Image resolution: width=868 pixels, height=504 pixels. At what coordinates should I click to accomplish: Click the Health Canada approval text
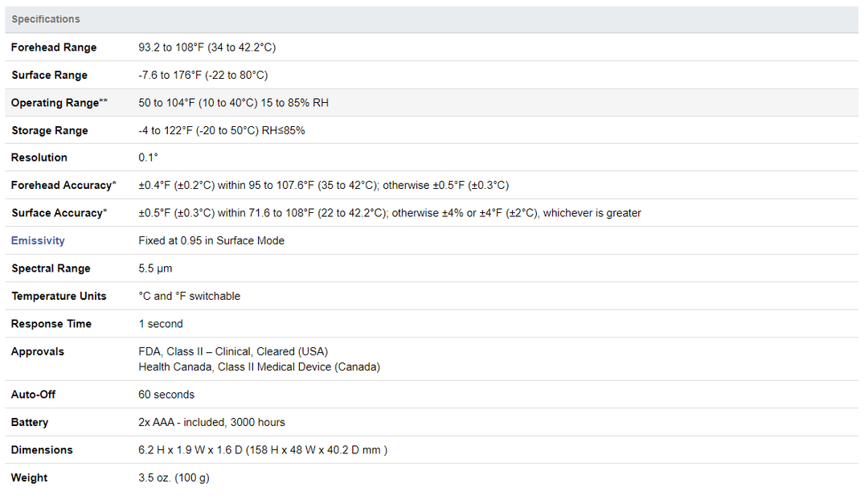click(x=259, y=367)
